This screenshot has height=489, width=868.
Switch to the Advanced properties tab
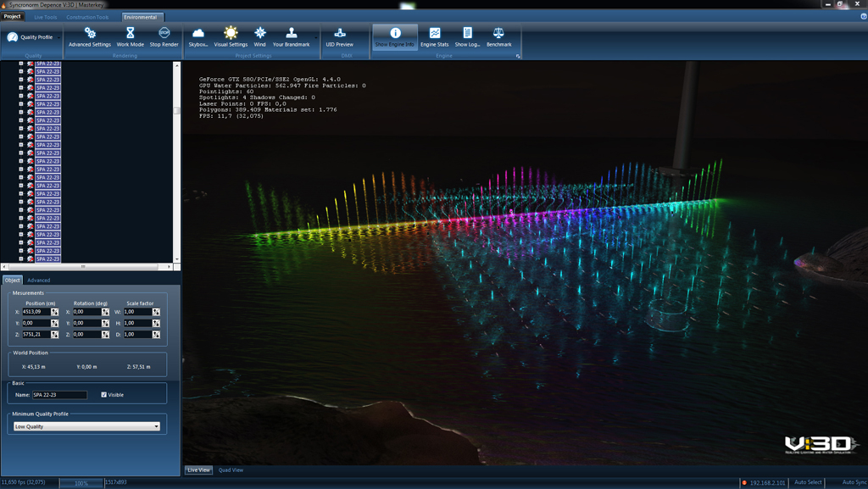click(x=39, y=281)
